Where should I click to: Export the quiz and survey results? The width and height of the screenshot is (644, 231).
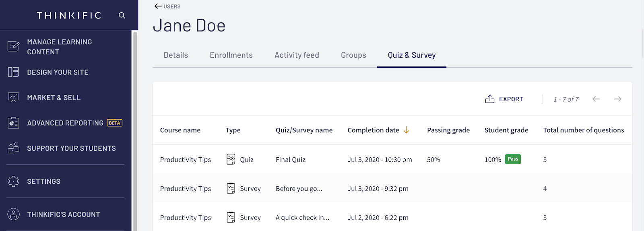(504, 99)
